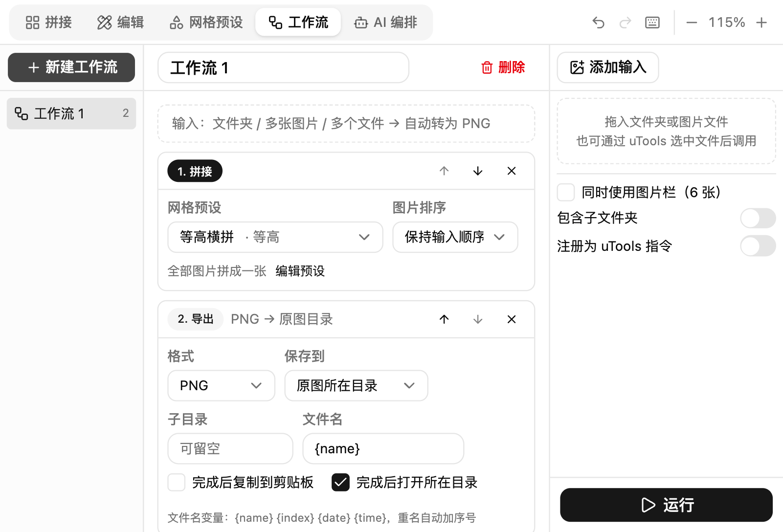
Task: Uncheck 完成后打开所在目录 checkbox
Action: pyautogui.click(x=341, y=482)
